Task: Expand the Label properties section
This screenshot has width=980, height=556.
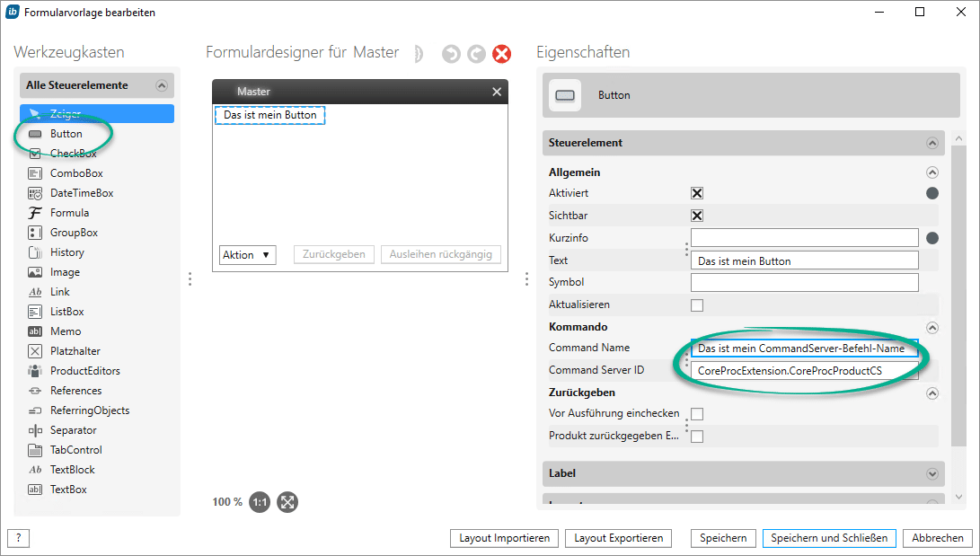Action: point(931,473)
